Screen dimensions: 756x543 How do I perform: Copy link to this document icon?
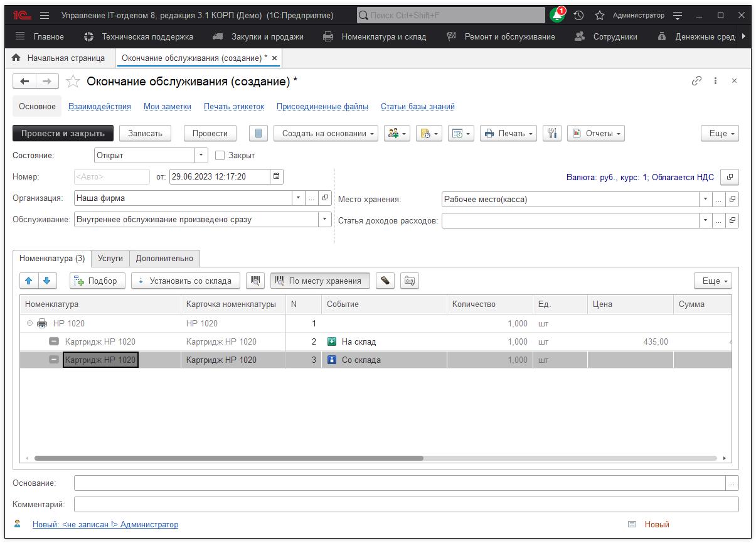696,81
